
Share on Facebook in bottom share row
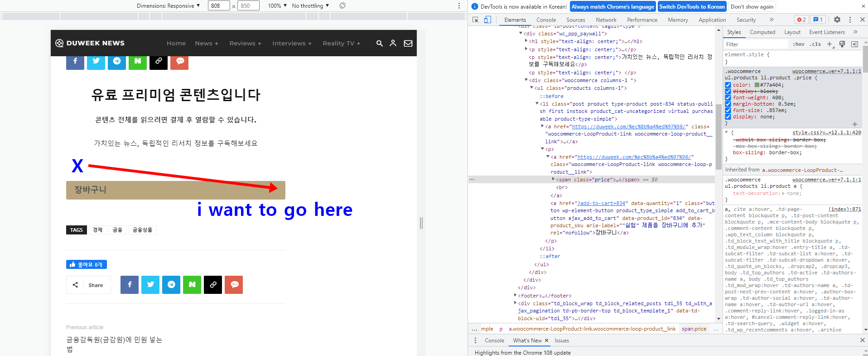point(130,285)
